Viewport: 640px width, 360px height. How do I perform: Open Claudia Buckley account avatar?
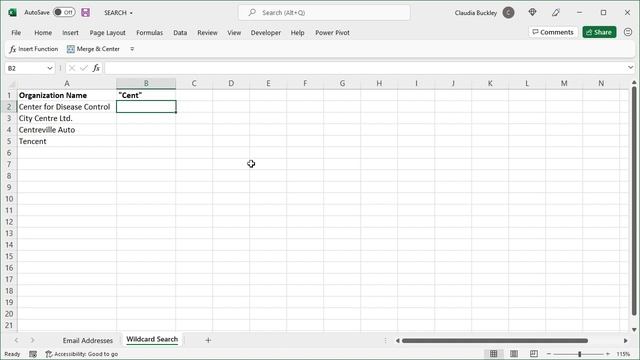[x=508, y=13]
